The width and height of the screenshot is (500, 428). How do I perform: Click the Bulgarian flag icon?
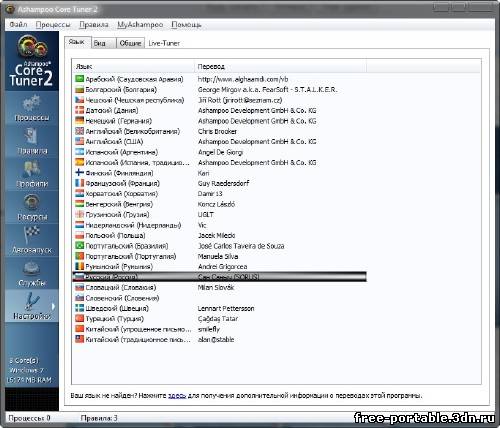click(x=79, y=89)
